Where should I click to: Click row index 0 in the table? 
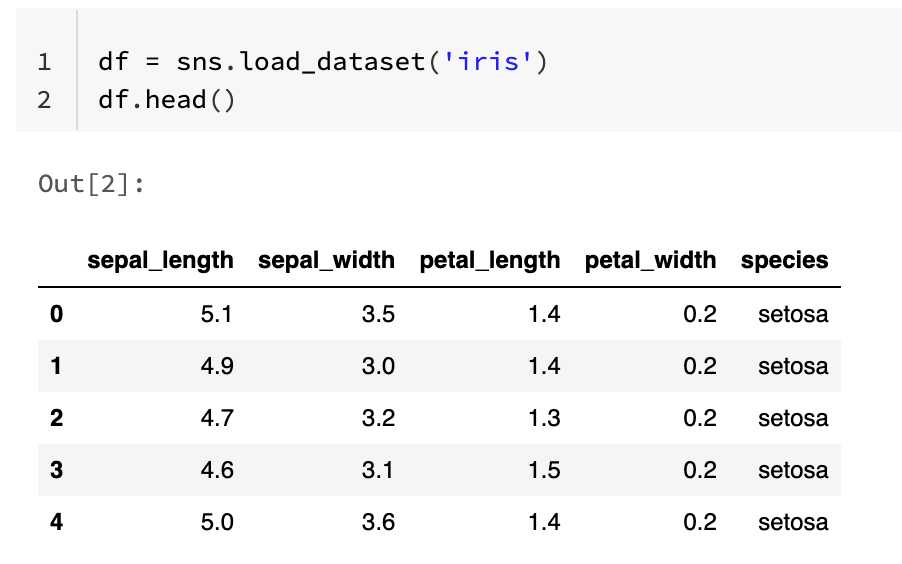pyautogui.click(x=56, y=315)
